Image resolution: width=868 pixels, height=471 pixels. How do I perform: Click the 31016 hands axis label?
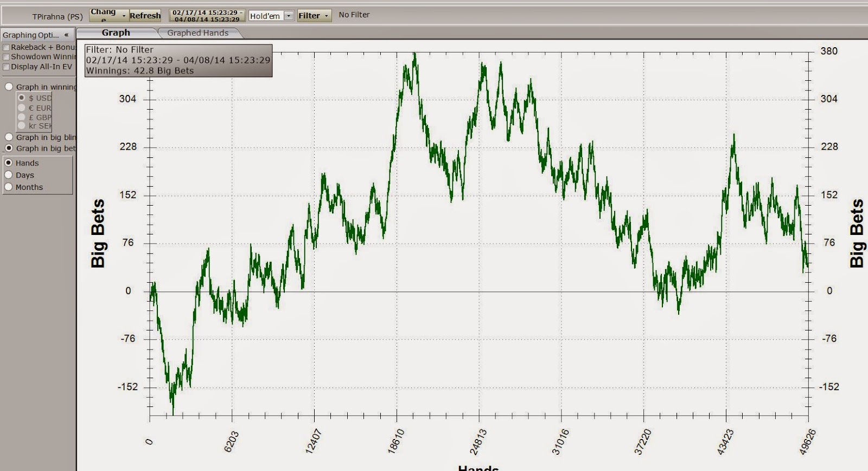(x=560, y=442)
